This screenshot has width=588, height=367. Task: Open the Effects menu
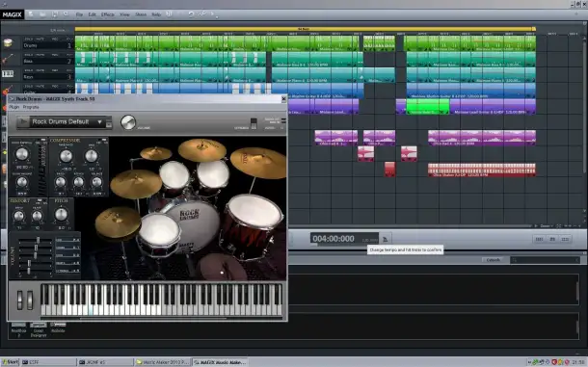[108, 14]
